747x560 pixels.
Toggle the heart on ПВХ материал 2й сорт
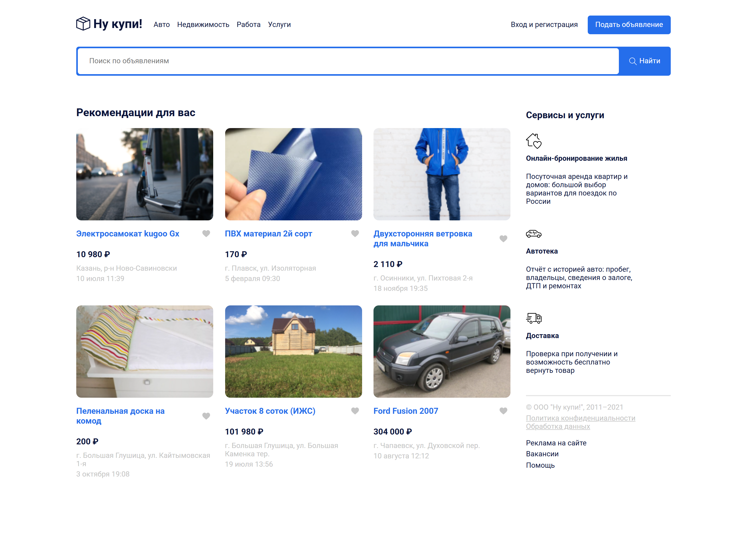coord(355,234)
